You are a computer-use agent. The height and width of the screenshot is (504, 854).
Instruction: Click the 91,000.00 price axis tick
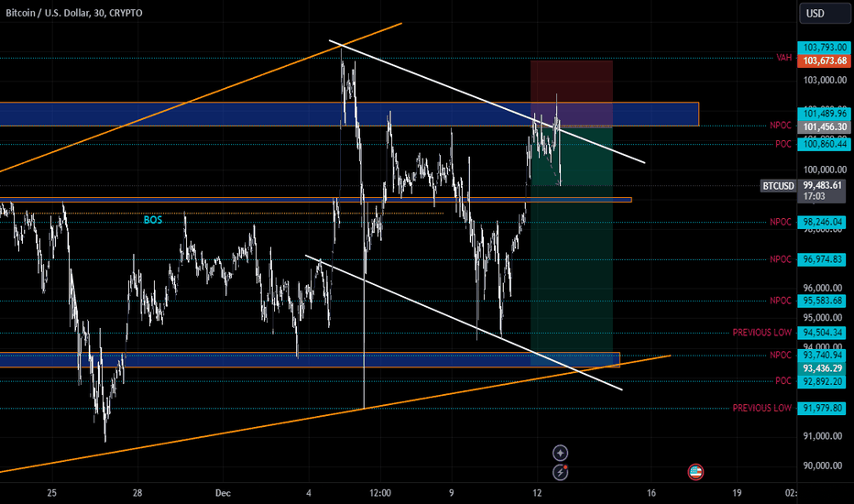[825, 436]
